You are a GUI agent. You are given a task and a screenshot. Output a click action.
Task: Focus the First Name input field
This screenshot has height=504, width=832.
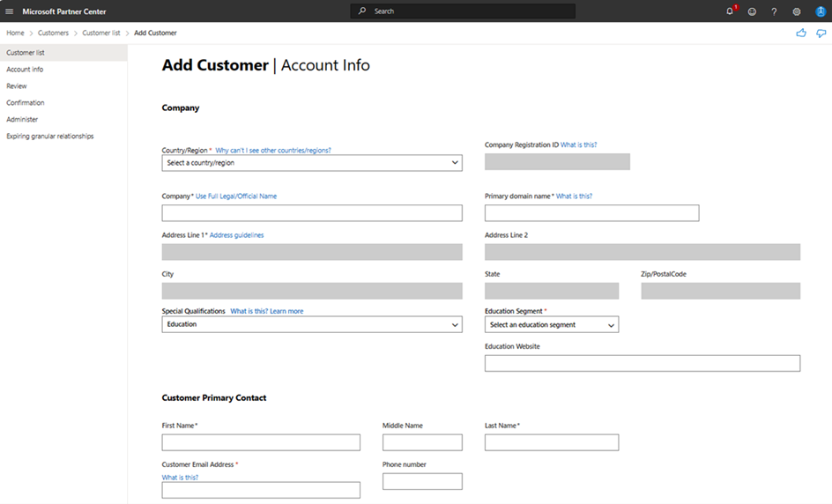(261, 442)
